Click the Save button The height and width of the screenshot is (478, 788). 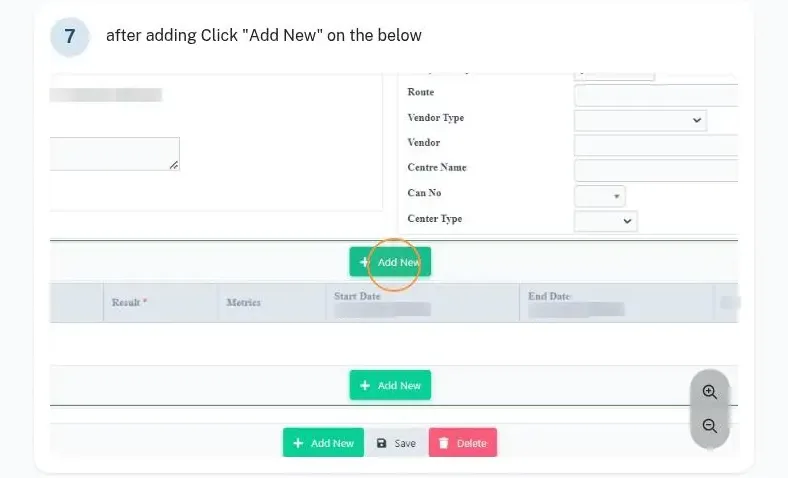[396, 443]
